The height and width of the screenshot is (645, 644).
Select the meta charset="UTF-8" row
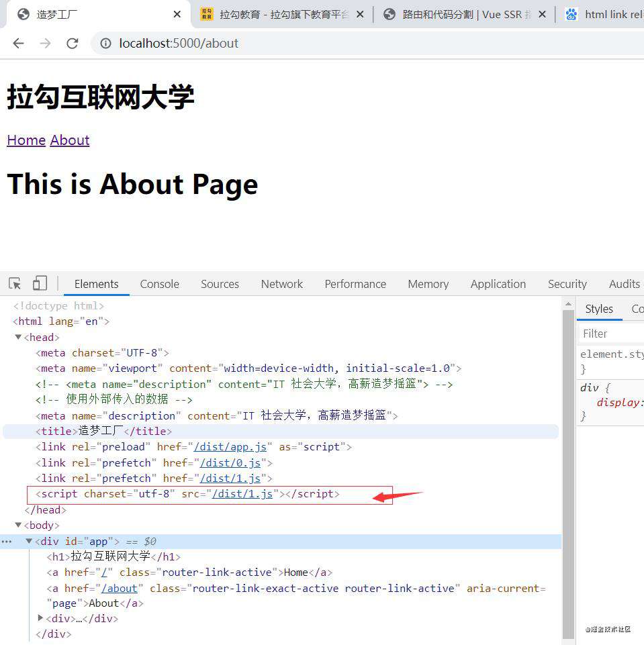(x=102, y=353)
